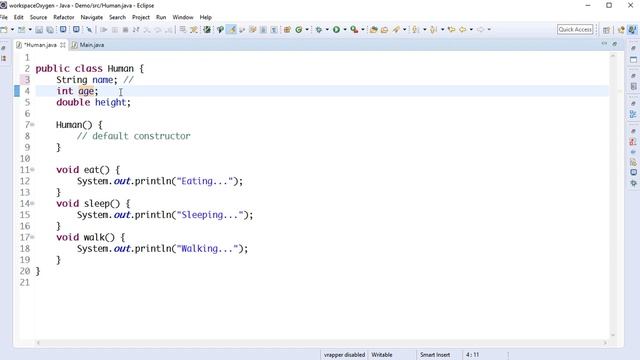Click the Run Last Tool external tools icon
The width and height of the screenshot is (640, 360).
(354, 29)
